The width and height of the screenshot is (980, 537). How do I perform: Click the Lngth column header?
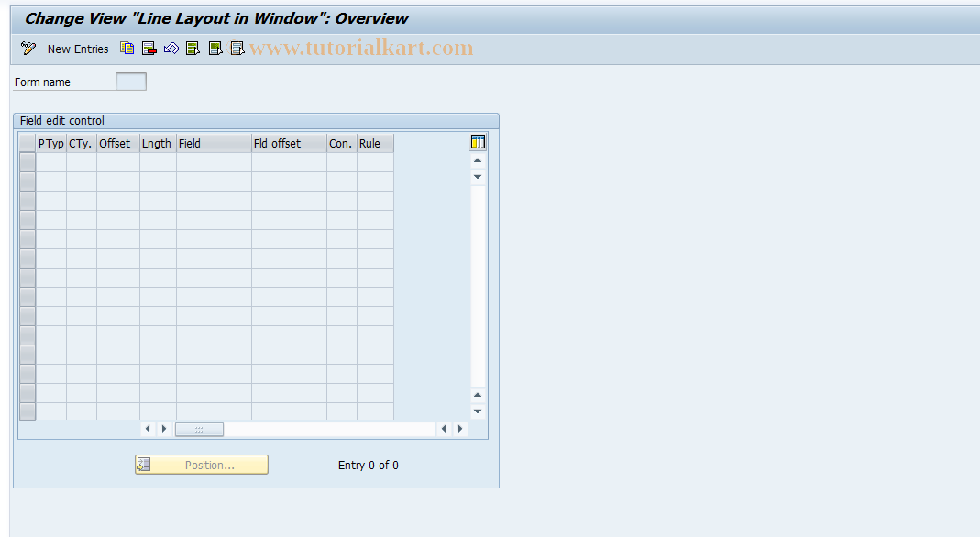coord(158,144)
